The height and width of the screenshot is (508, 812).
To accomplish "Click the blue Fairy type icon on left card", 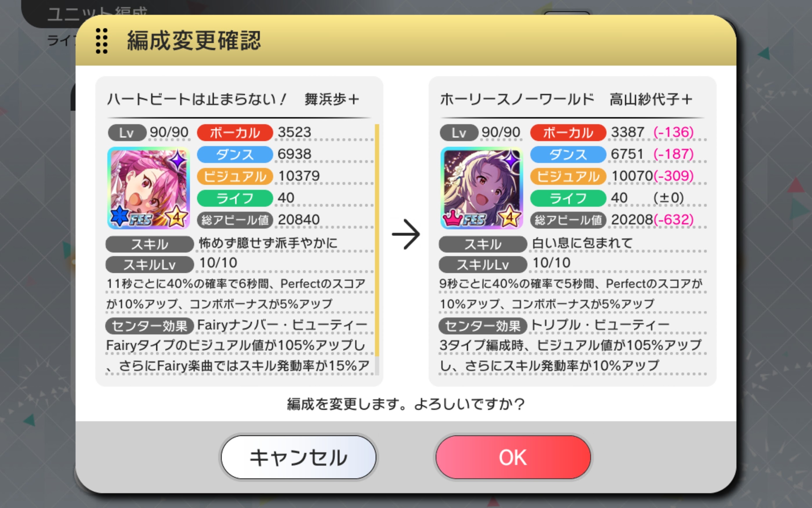I will click(119, 215).
